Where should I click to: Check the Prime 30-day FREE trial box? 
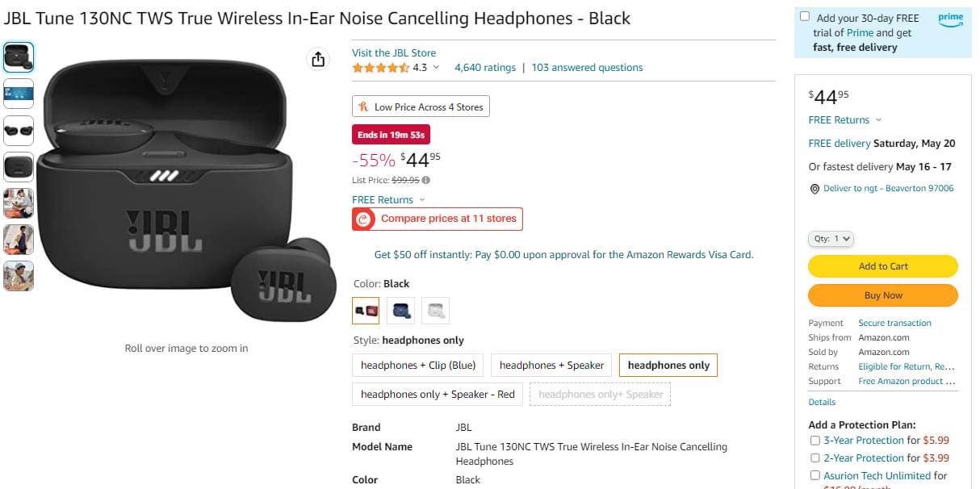tap(805, 17)
